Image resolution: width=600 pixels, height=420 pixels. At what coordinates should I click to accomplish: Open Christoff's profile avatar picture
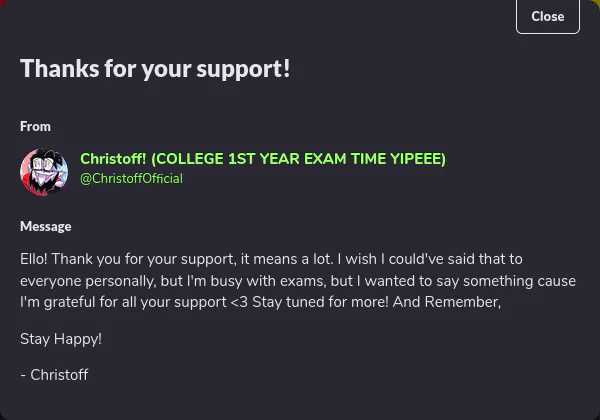point(44,172)
